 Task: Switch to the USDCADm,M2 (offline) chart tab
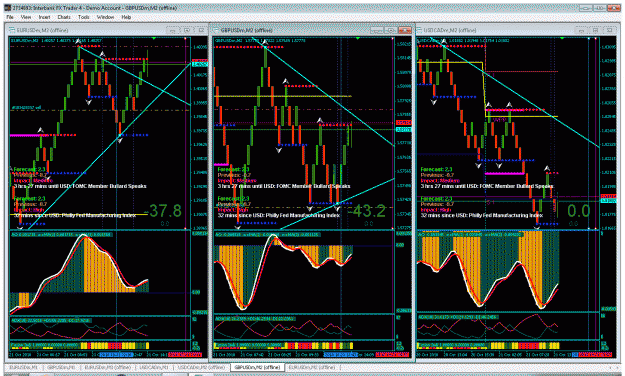[x=201, y=367]
